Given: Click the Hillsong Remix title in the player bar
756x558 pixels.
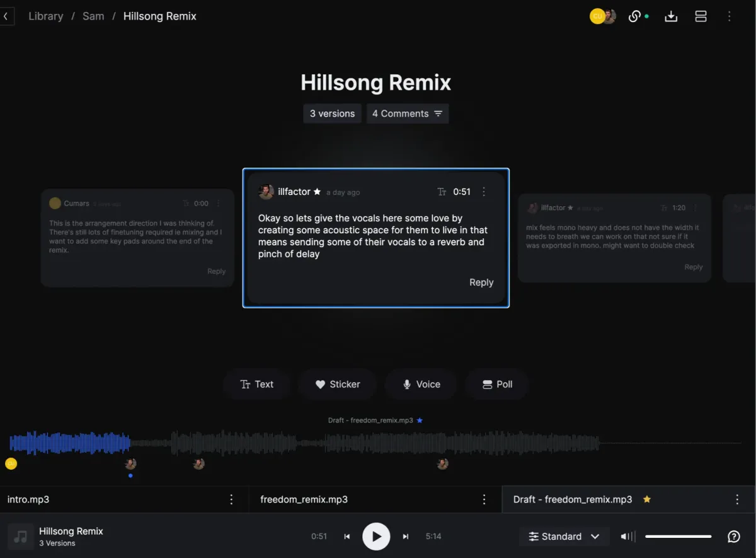Looking at the screenshot, I should pos(71,531).
